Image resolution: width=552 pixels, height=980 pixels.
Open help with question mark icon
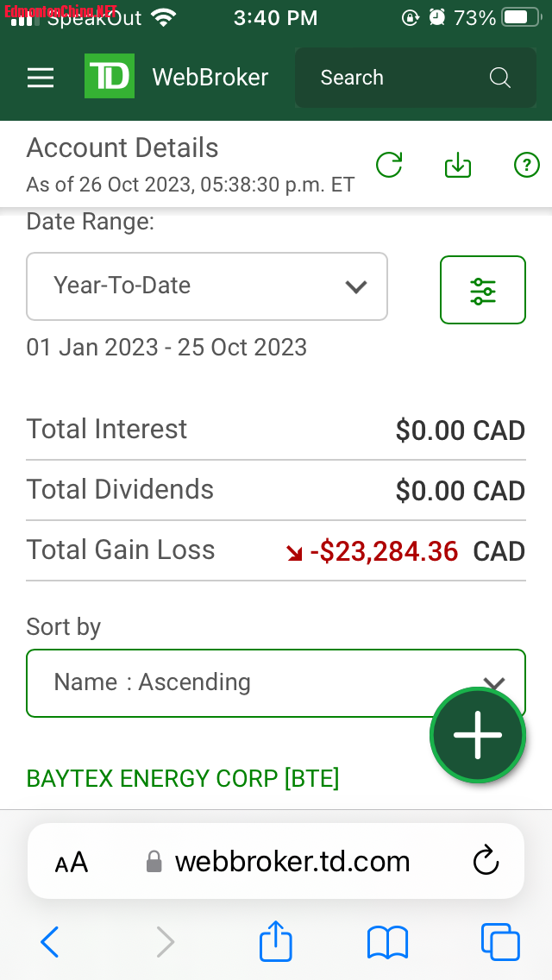[526, 165]
